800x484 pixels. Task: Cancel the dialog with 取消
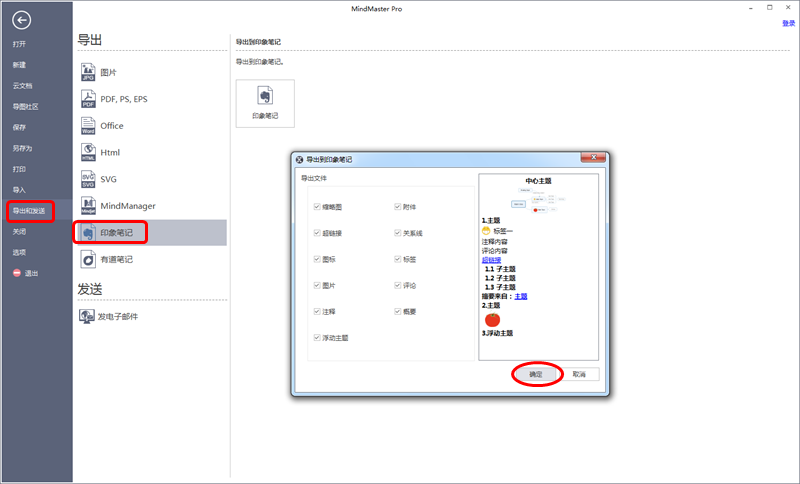tap(579, 374)
